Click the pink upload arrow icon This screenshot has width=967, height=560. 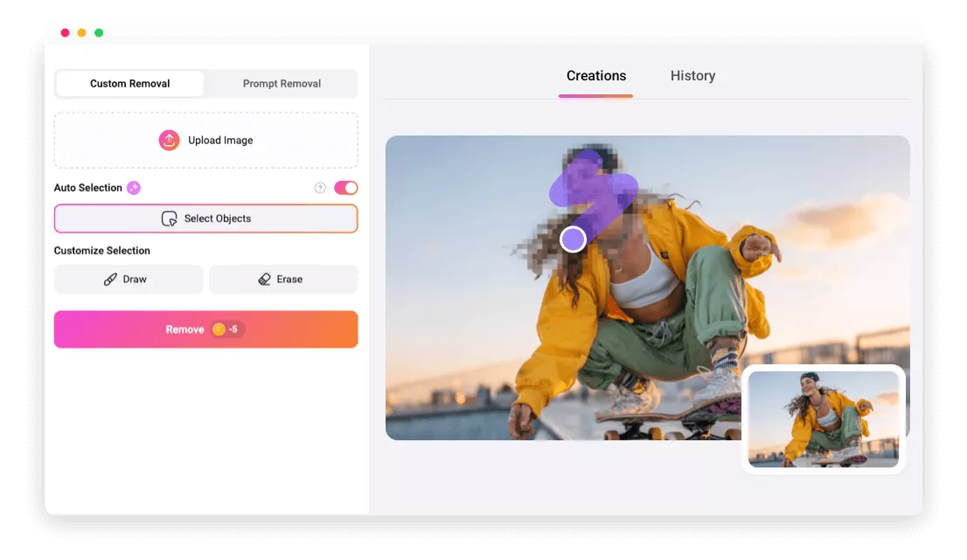[169, 140]
